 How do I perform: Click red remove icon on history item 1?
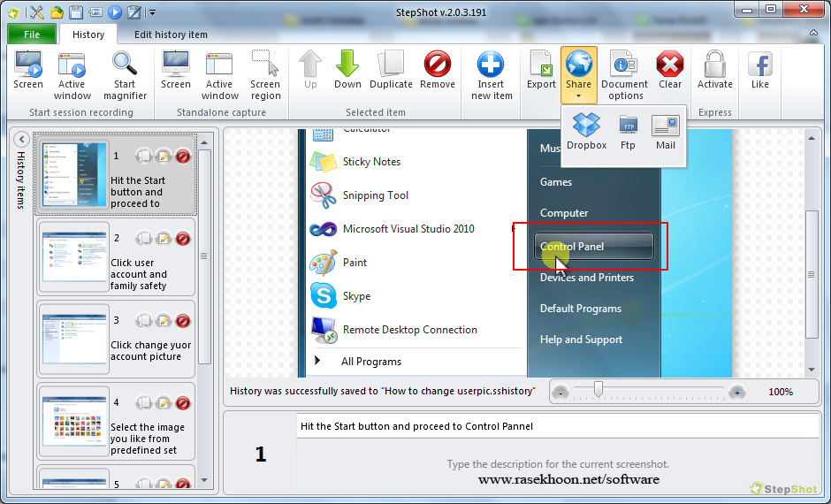(x=183, y=156)
